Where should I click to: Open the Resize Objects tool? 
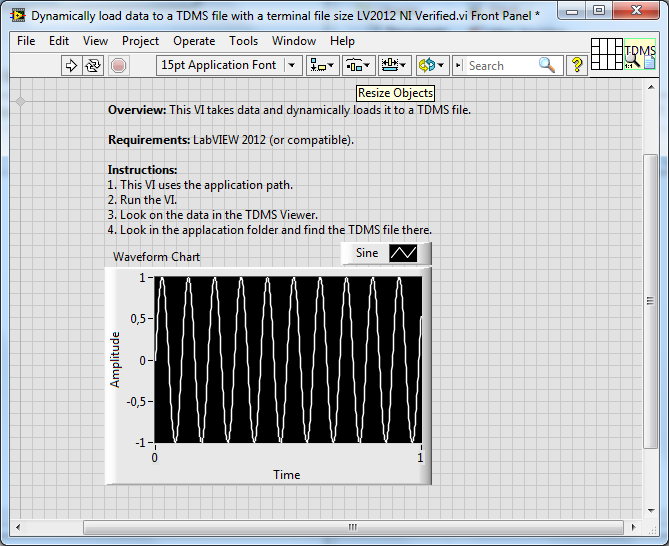(395, 65)
